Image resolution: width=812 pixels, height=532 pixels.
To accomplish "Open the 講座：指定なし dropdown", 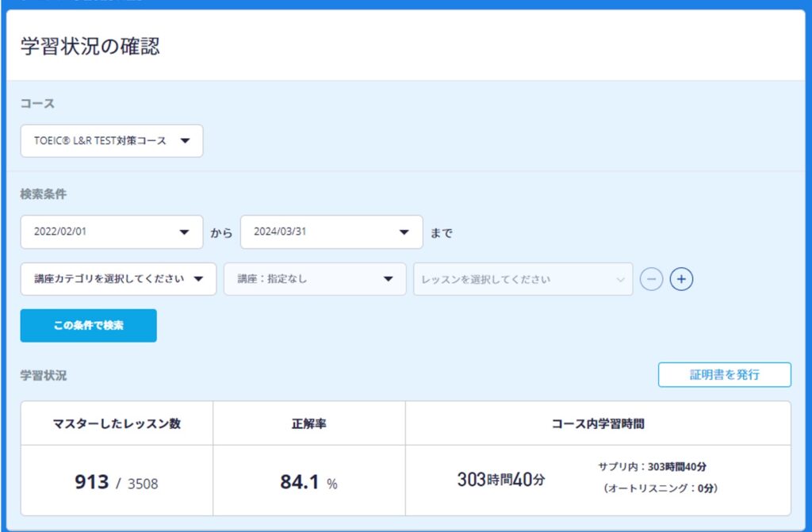I will point(315,279).
